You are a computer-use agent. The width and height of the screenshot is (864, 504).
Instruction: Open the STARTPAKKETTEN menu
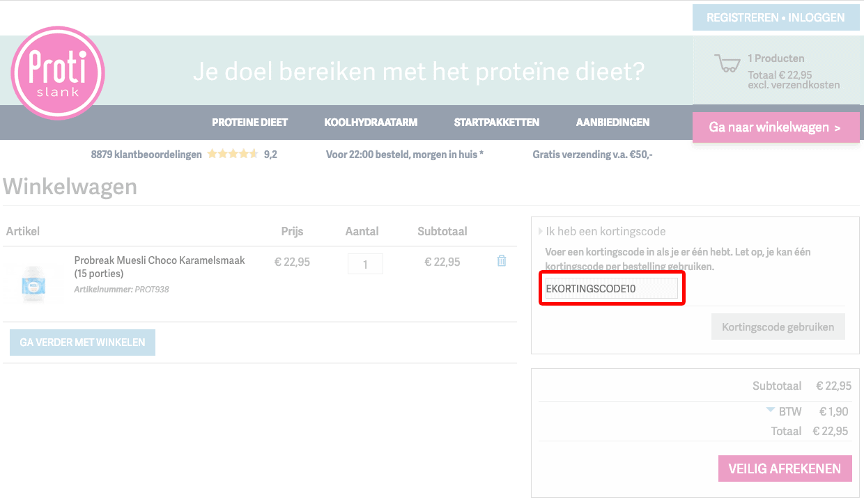(x=497, y=123)
